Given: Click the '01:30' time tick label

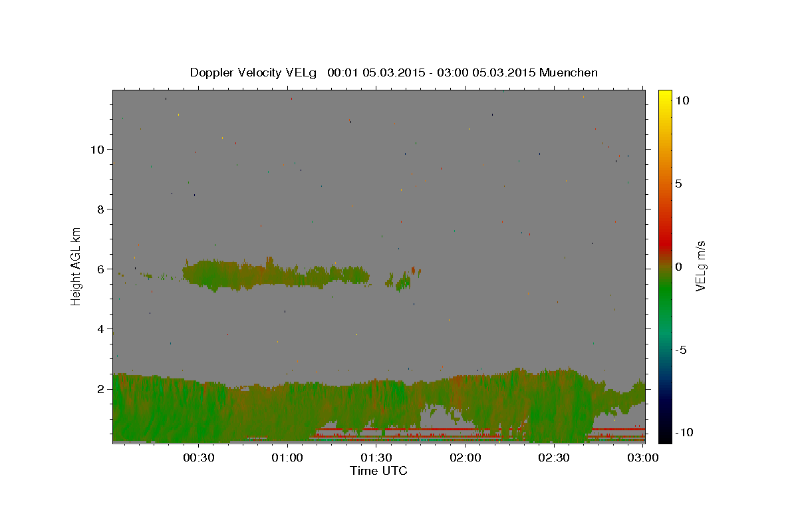Looking at the screenshot, I should tap(376, 458).
